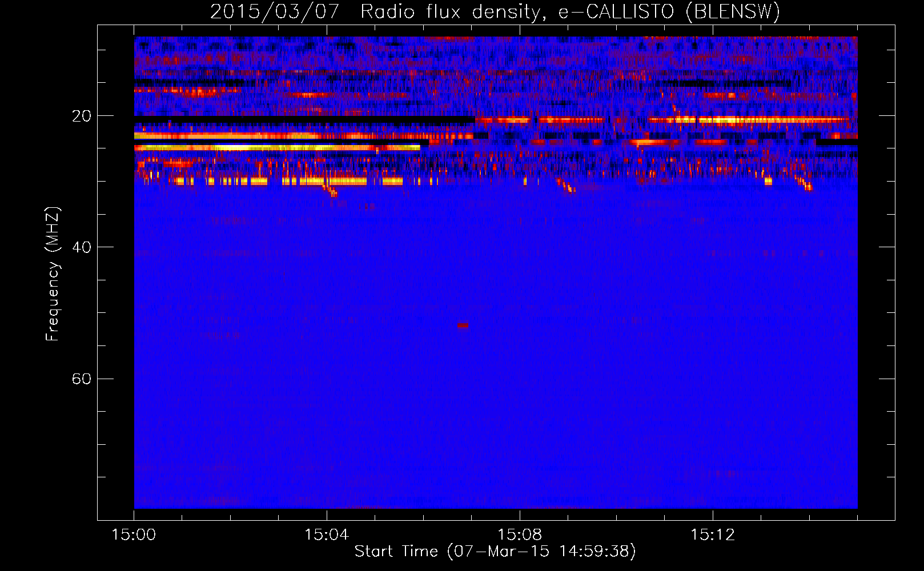Click the isolated red spot near 52 MHz

(463, 325)
